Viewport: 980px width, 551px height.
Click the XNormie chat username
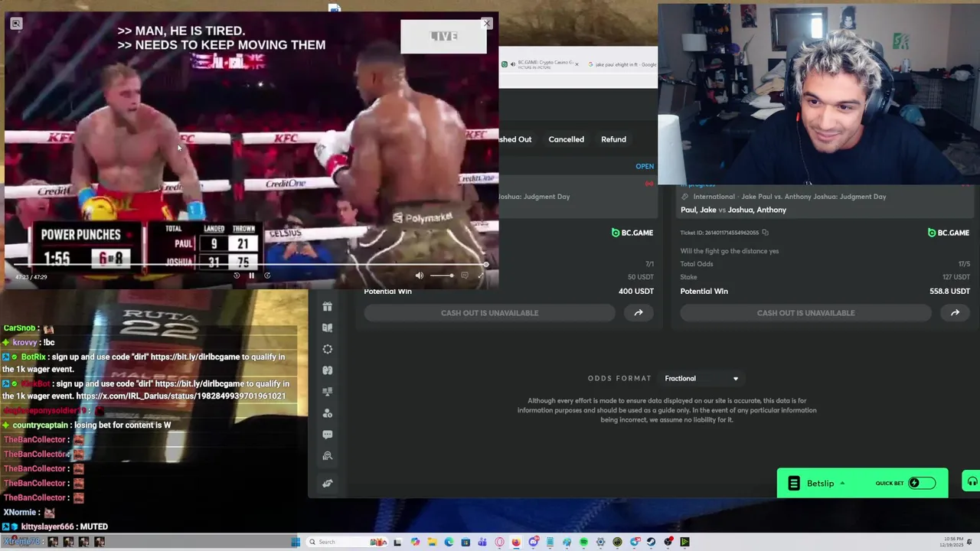pos(20,512)
